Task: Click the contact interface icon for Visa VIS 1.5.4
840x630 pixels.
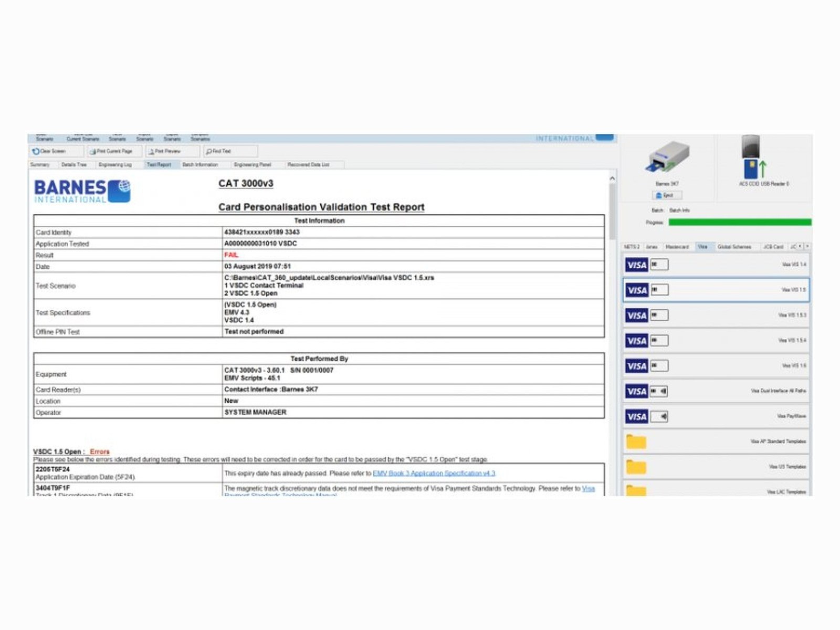Action: coord(659,340)
